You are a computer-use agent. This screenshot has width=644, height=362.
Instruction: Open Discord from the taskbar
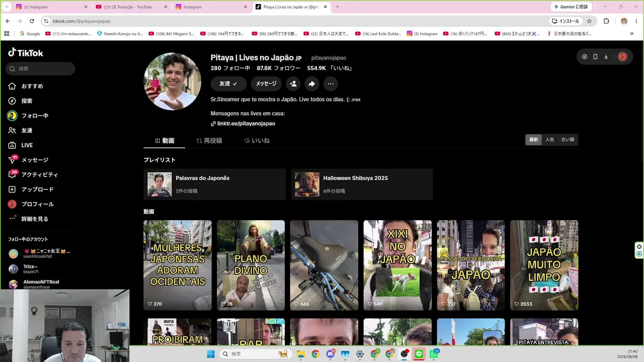point(330,354)
